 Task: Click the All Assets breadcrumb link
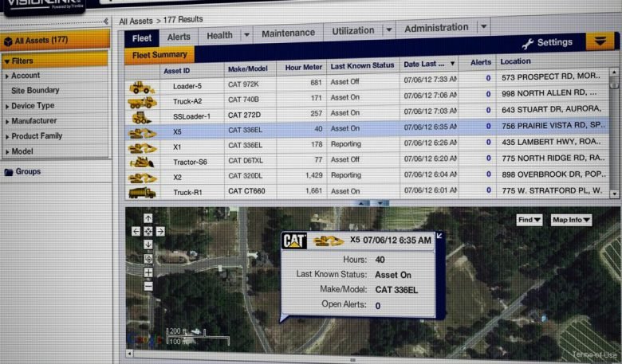tap(136, 21)
